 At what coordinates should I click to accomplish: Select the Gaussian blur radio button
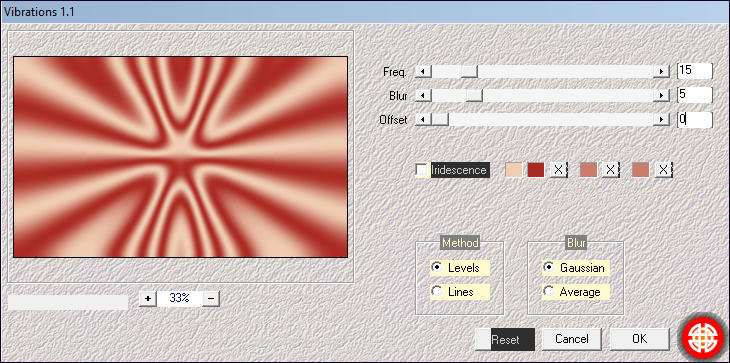[x=549, y=268]
